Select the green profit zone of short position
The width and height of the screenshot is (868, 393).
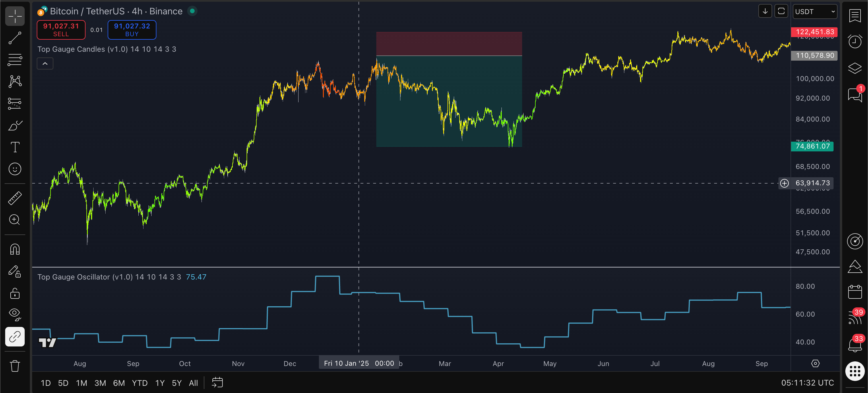(x=449, y=101)
